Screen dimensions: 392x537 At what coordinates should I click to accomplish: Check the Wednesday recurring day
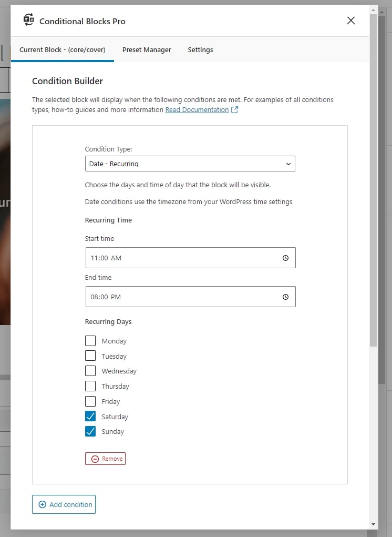click(90, 371)
